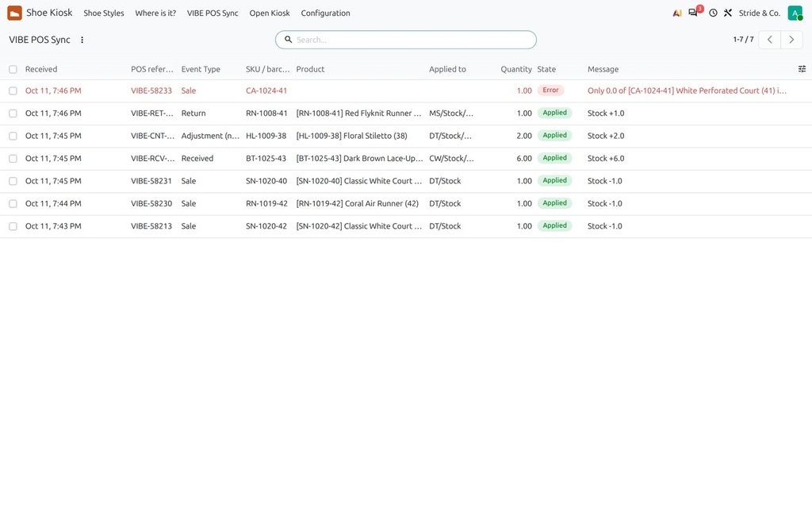Sort by the POS reference column header
The height and width of the screenshot is (508, 812).
(151, 69)
